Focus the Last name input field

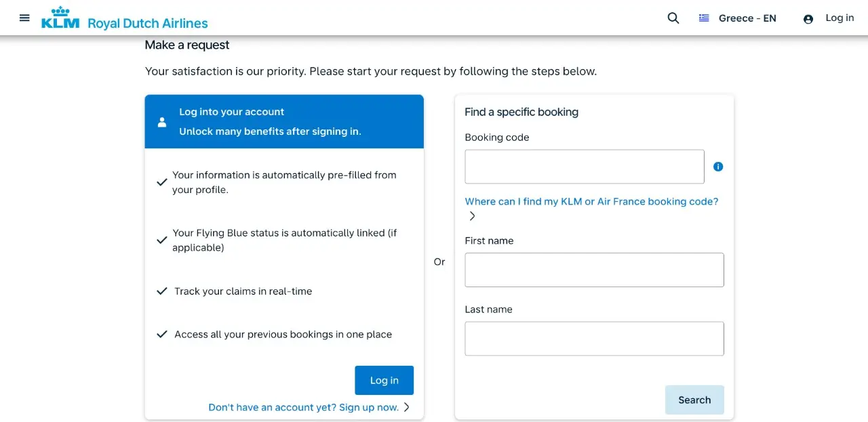click(x=594, y=339)
